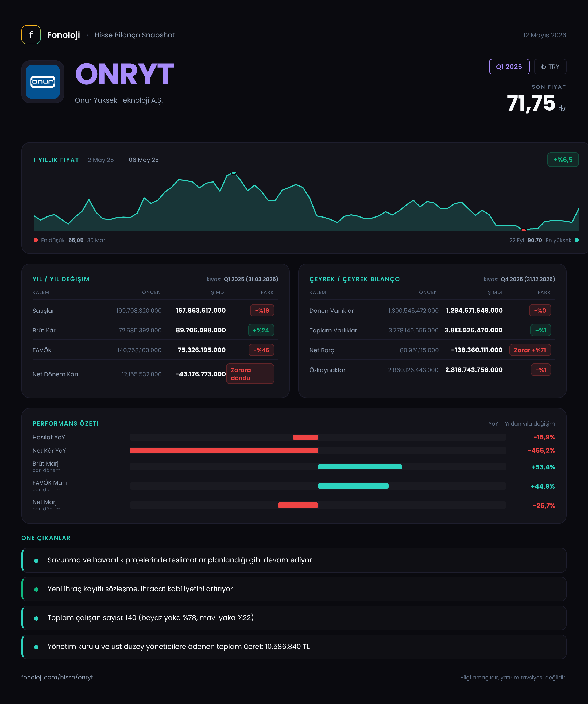Click the red lowest-price dot in legend
The height and width of the screenshot is (704, 588).
point(36,240)
